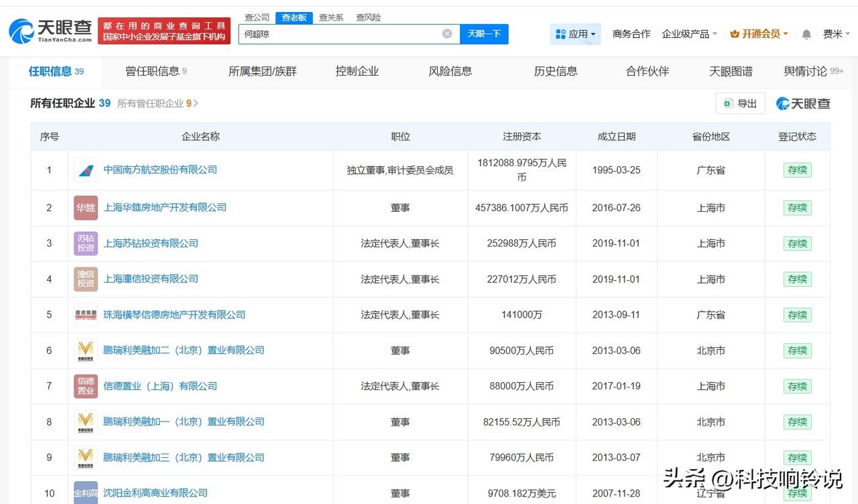This screenshot has width=858, height=504.
Task: Select the 2017-01-19 date cell
Action: 617,386
